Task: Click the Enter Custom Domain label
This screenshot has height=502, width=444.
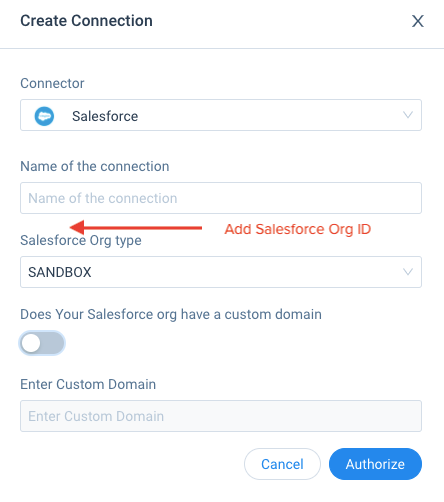Action: pyautogui.click(x=88, y=384)
